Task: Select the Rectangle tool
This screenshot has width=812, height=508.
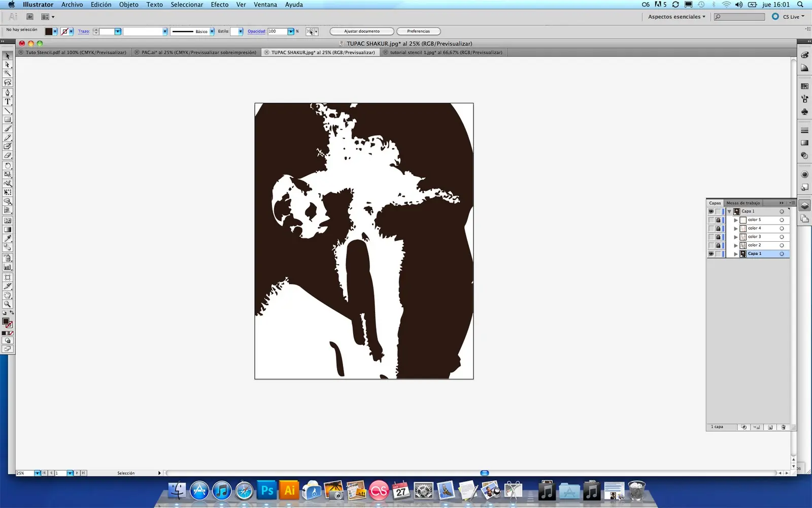Action: tap(8, 119)
